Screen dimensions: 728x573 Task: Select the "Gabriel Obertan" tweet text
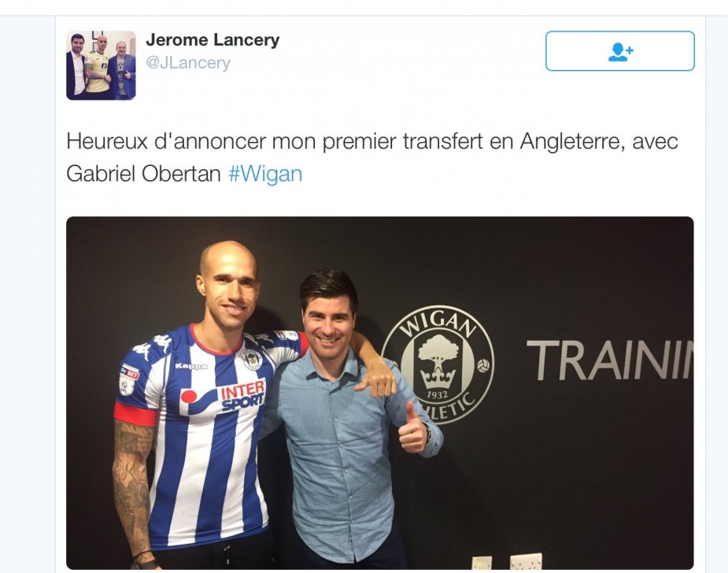pos(143,174)
